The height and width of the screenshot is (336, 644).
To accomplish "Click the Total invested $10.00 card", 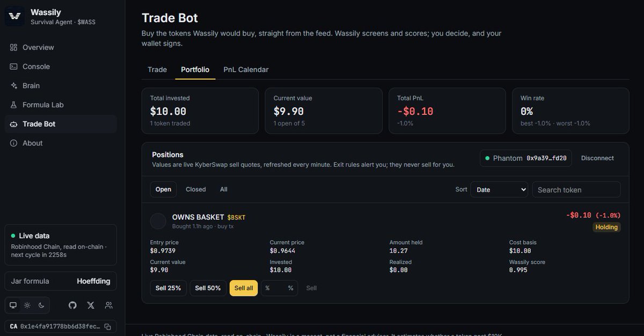I will coord(200,111).
